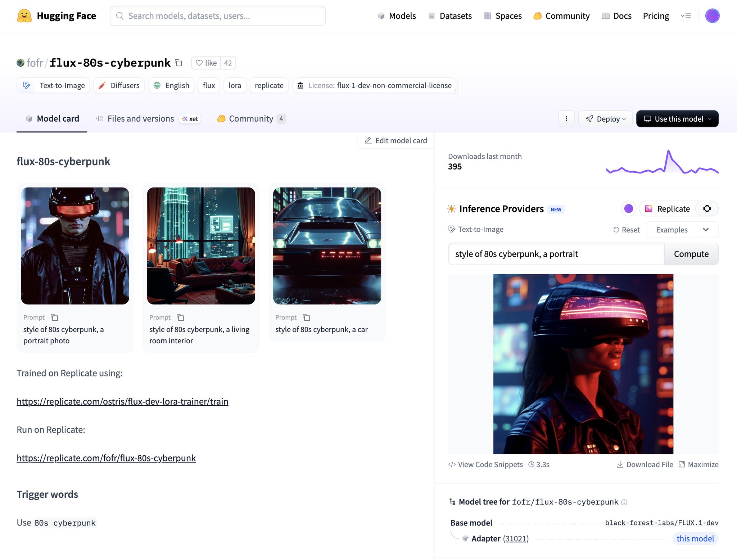This screenshot has width=737, height=560.
Task: Open Community in top navigation
Action: [x=561, y=16]
